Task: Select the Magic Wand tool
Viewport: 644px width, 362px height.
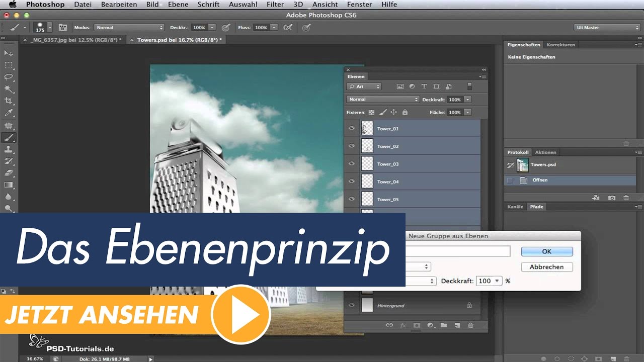Action: pos(9,89)
